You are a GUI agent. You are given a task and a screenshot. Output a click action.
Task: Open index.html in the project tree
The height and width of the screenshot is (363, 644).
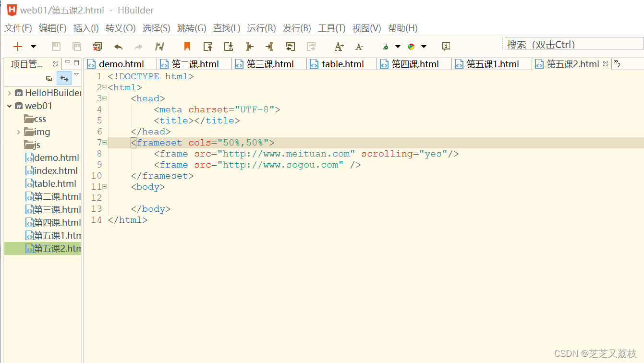click(x=51, y=171)
